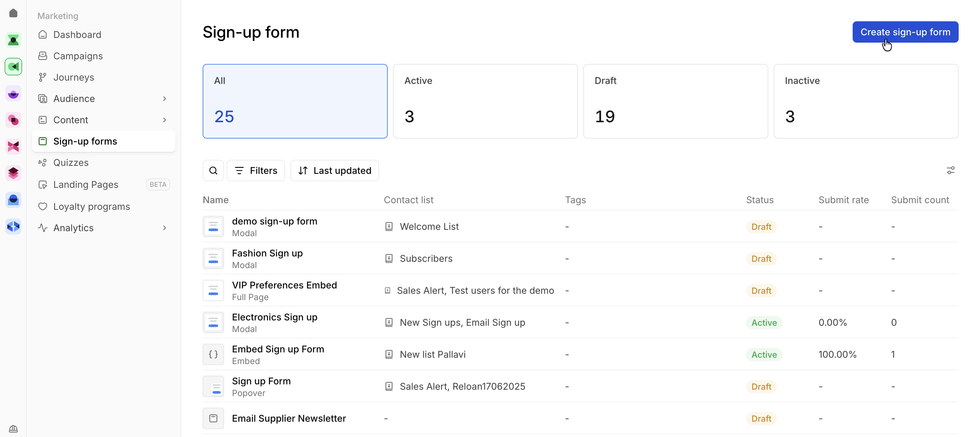Open the Fashion Sign up form row
Image resolution: width=980 pixels, height=437 pixels.
[x=267, y=253]
